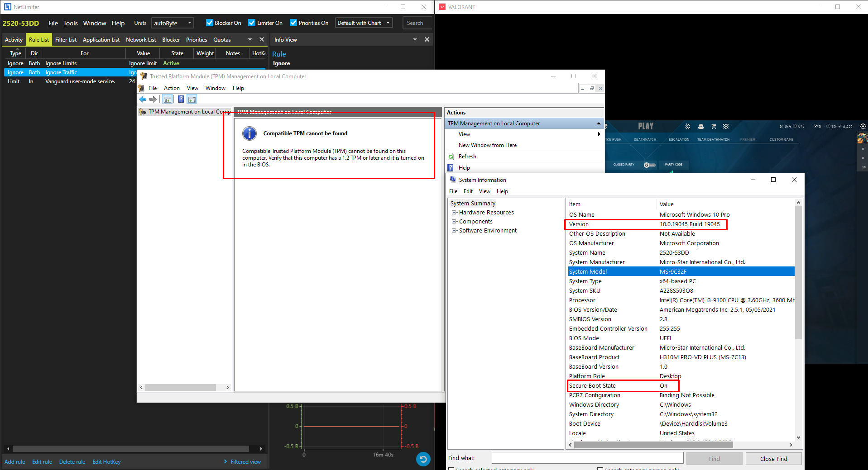Click New Window from Here action

click(x=487, y=145)
